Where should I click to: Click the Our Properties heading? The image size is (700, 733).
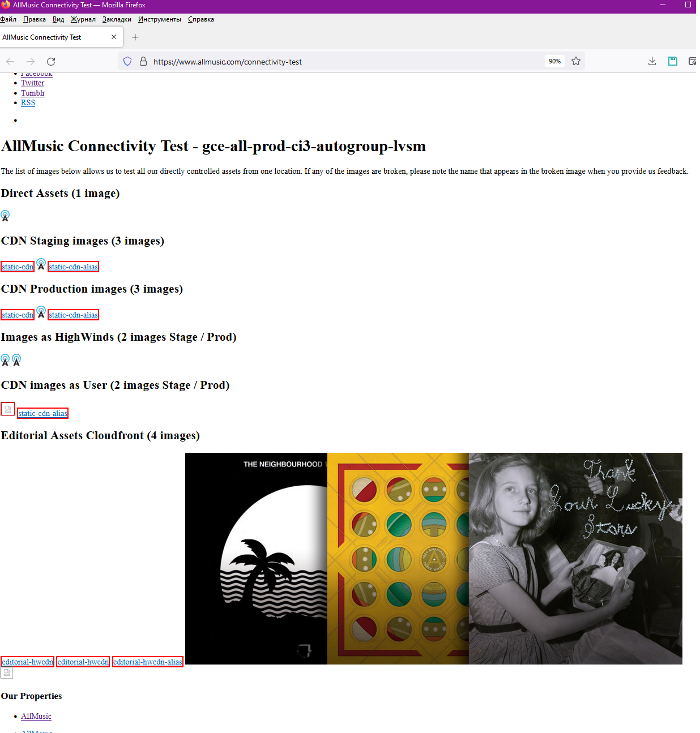click(x=31, y=696)
